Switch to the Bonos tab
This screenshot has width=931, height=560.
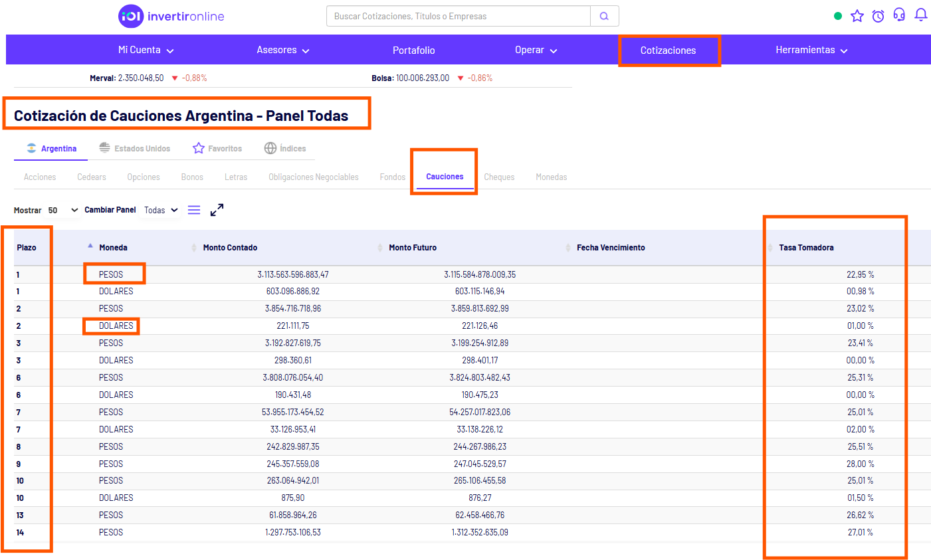[192, 177]
